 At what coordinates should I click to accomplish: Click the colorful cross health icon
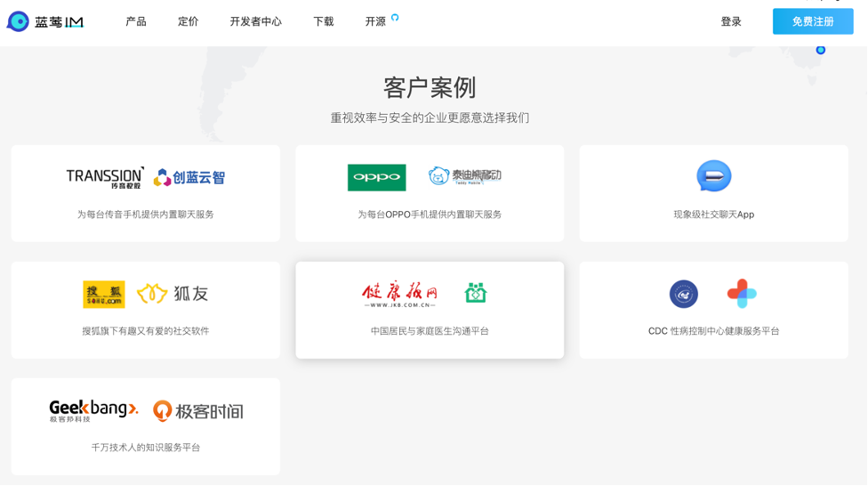pos(742,294)
